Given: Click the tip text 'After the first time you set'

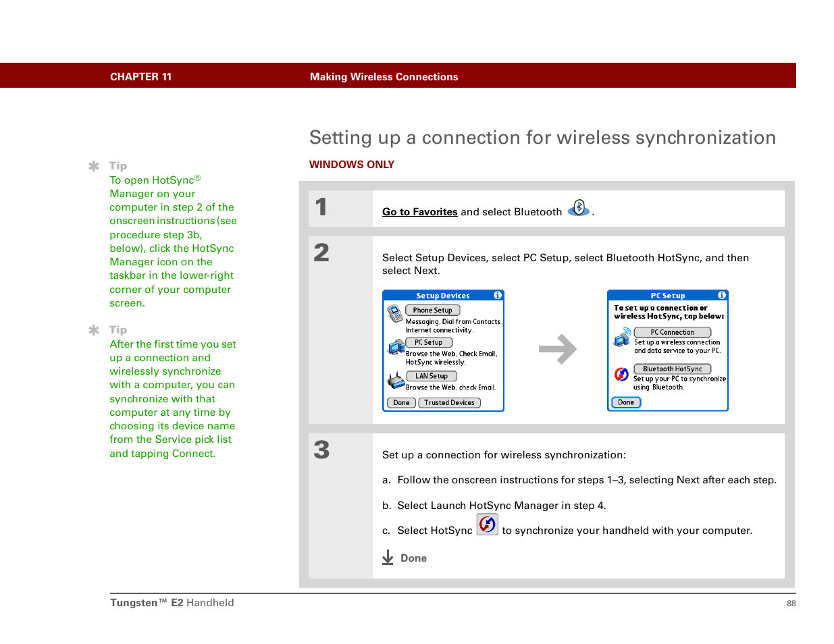Looking at the screenshot, I should pyautogui.click(x=173, y=399).
